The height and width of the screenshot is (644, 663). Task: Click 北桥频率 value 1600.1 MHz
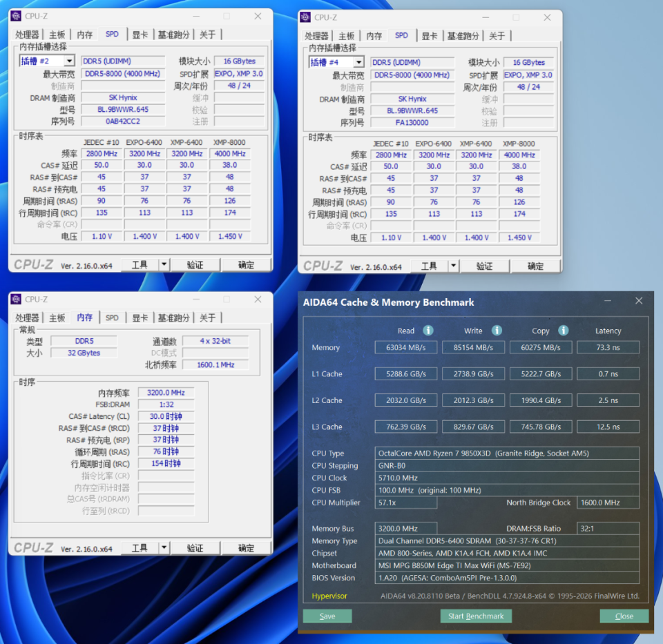(215, 364)
